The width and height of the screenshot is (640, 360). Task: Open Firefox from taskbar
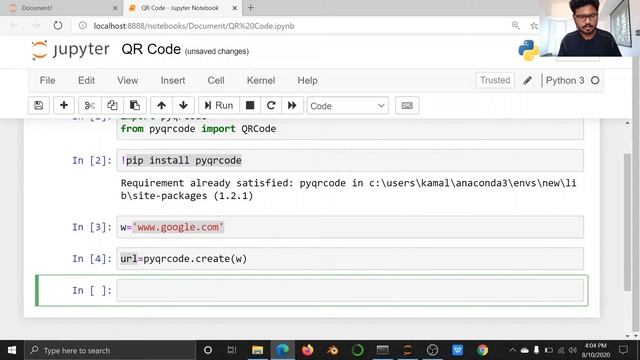tap(307, 350)
